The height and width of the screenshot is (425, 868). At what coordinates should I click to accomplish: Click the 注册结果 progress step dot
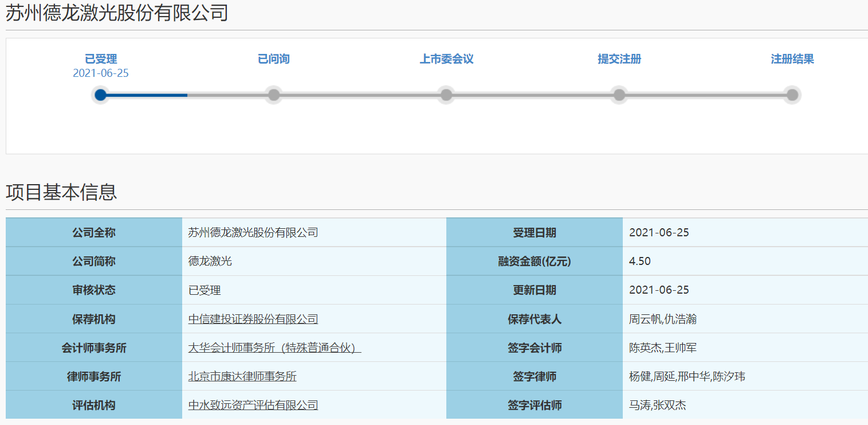[x=792, y=95]
